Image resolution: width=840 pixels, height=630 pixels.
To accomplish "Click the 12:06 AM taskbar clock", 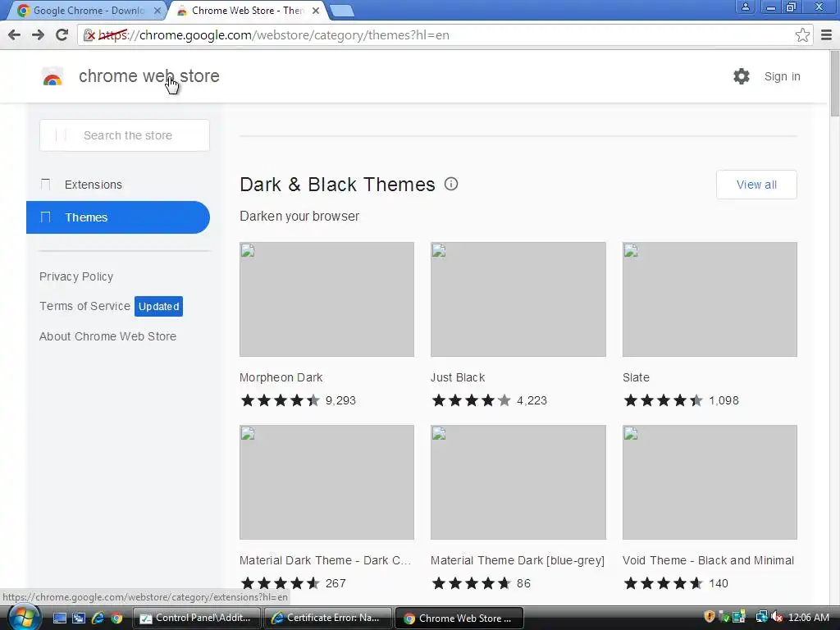I will (x=808, y=618).
